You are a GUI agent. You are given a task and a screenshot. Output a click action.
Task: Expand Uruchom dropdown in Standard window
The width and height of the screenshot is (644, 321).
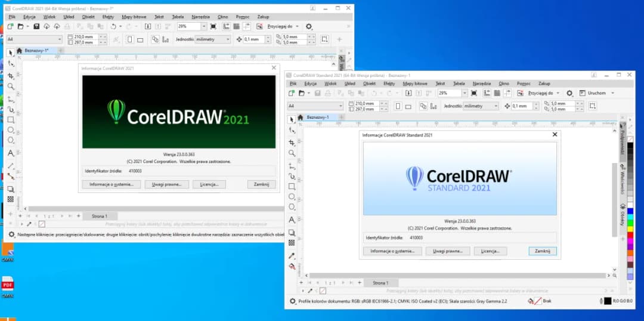(x=612, y=93)
